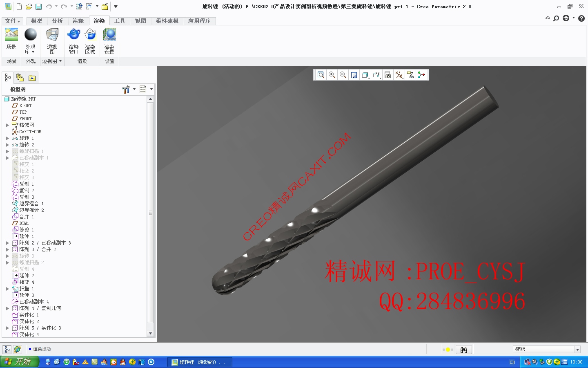
Task: Click the Windows 开始 Start button
Action: tap(19, 362)
